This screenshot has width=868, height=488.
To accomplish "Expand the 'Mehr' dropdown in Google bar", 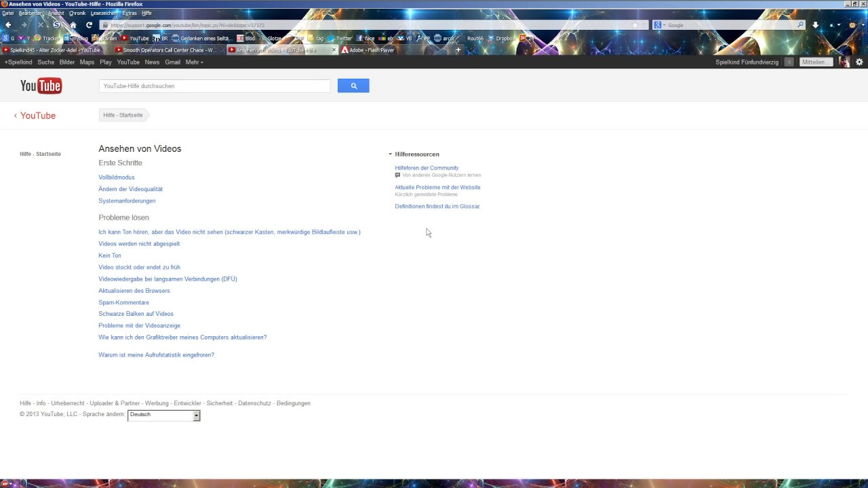I will pos(194,62).
